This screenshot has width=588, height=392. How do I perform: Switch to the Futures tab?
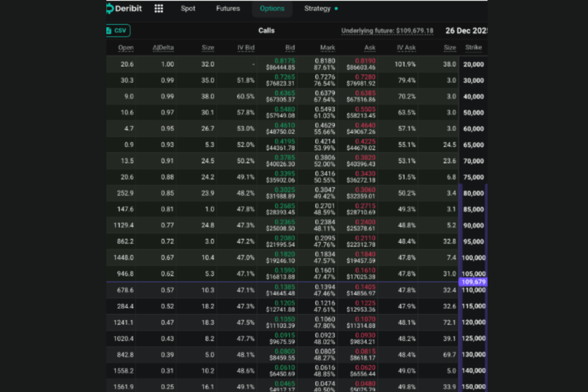click(x=227, y=8)
